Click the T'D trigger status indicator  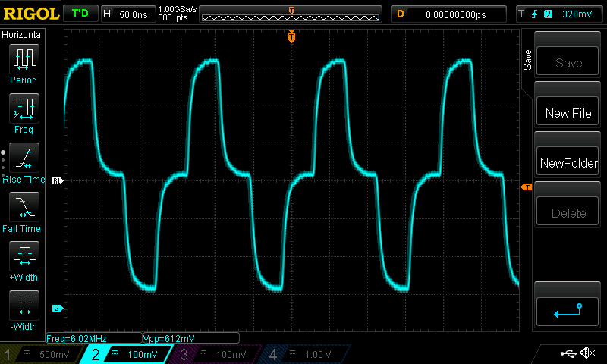pos(79,14)
